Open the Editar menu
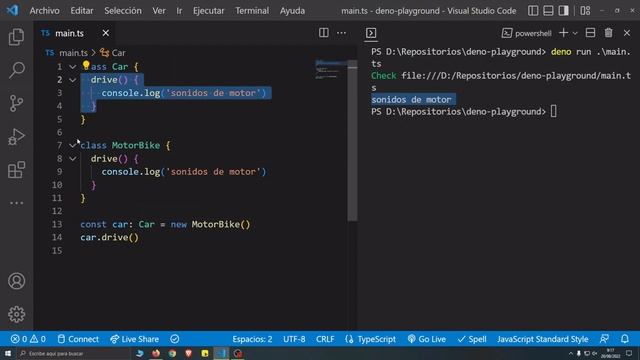This screenshot has height=360, width=640. click(82, 11)
